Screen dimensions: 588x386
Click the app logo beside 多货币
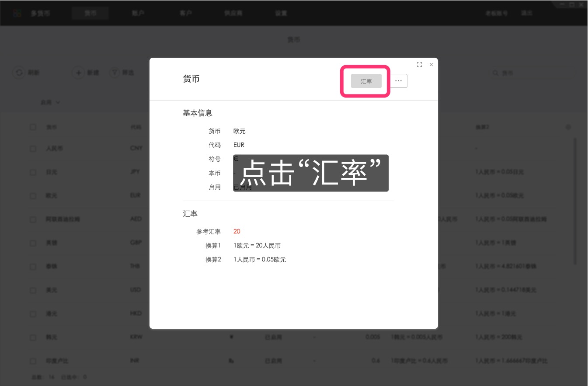[17, 13]
